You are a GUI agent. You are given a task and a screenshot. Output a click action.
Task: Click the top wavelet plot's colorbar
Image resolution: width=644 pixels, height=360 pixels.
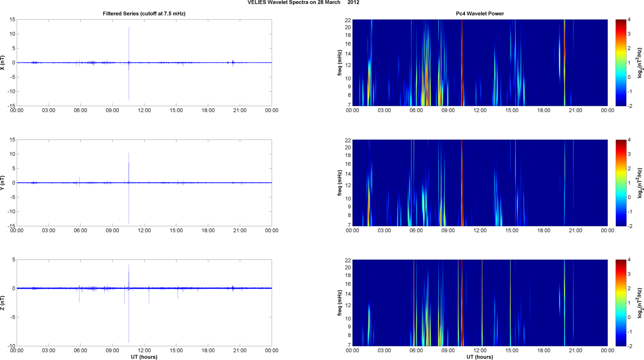click(620, 63)
